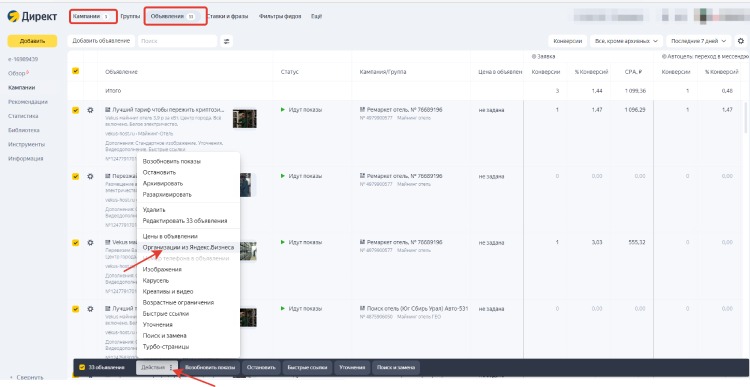Click 'Поиск и замена' button in bottom bar
750x387 pixels.
[x=396, y=367]
